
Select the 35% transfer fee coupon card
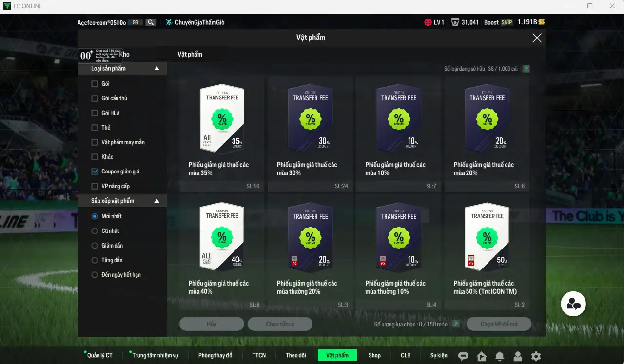(222, 133)
